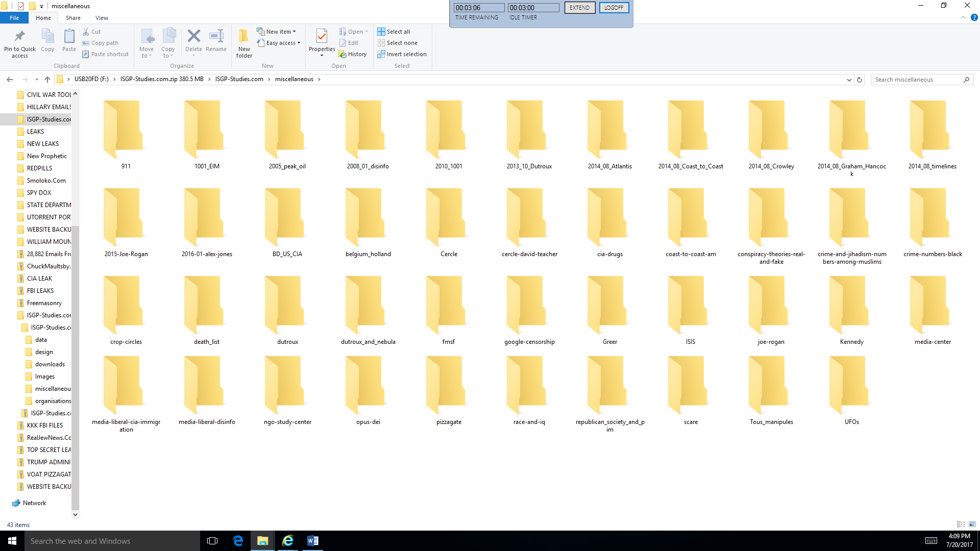Launch Microsoft Edge from taskbar
Viewport: 980px width, 551px height.
click(x=238, y=541)
